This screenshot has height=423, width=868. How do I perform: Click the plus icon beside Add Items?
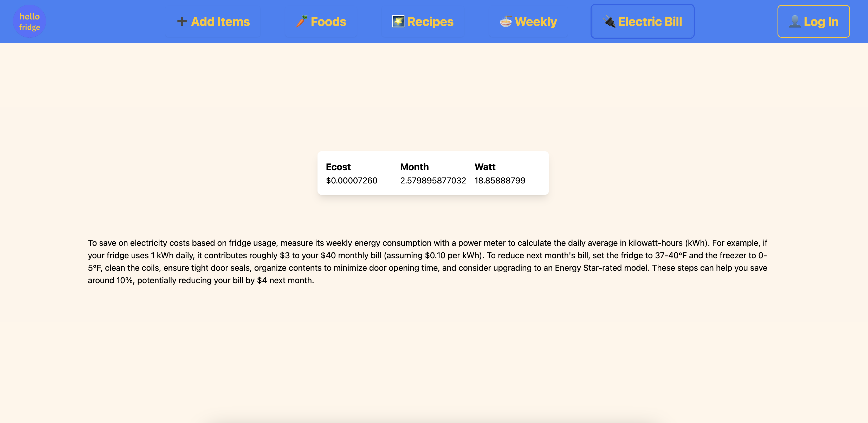(182, 22)
